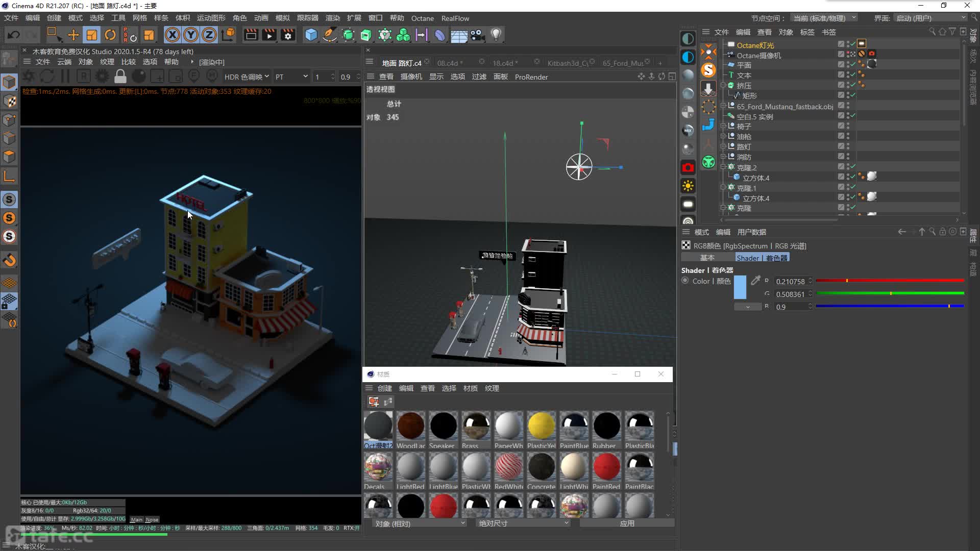This screenshot has width=980, height=551.
Task: Toggle enable checkmark of 克隆.1 object
Action: point(852,187)
